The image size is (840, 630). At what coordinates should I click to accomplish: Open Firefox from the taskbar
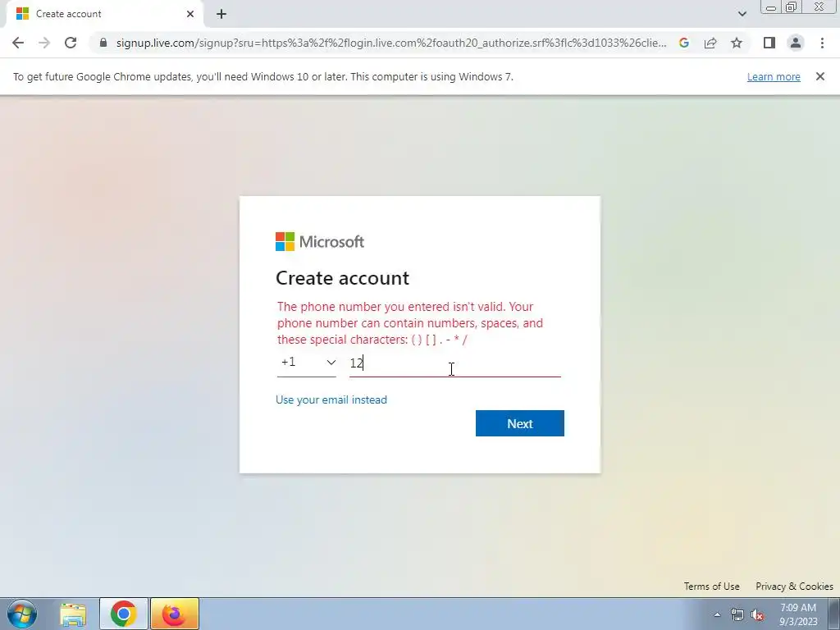pos(175,614)
